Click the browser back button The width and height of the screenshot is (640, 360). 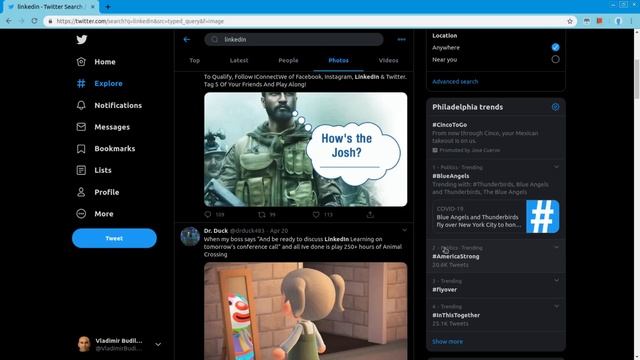click(x=9, y=21)
